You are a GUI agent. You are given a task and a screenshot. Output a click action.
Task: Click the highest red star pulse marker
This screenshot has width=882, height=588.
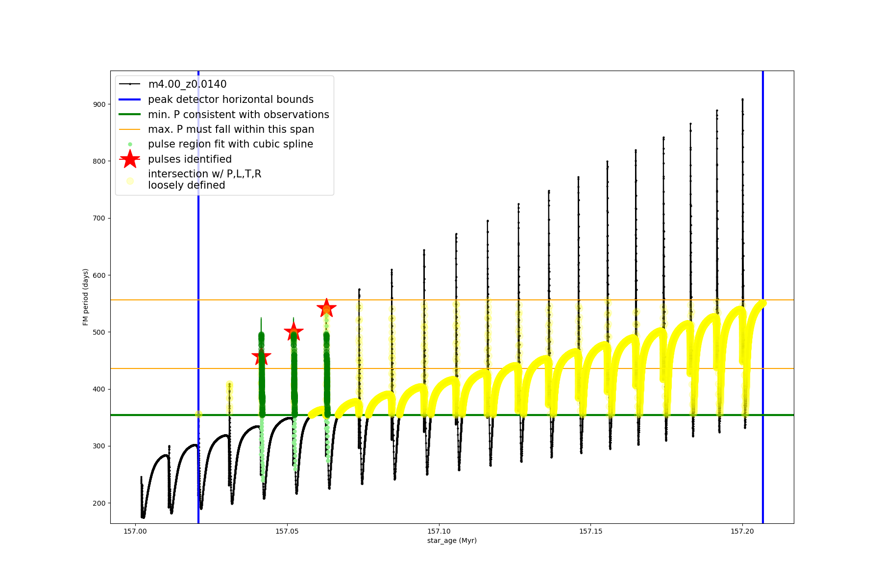(326, 309)
